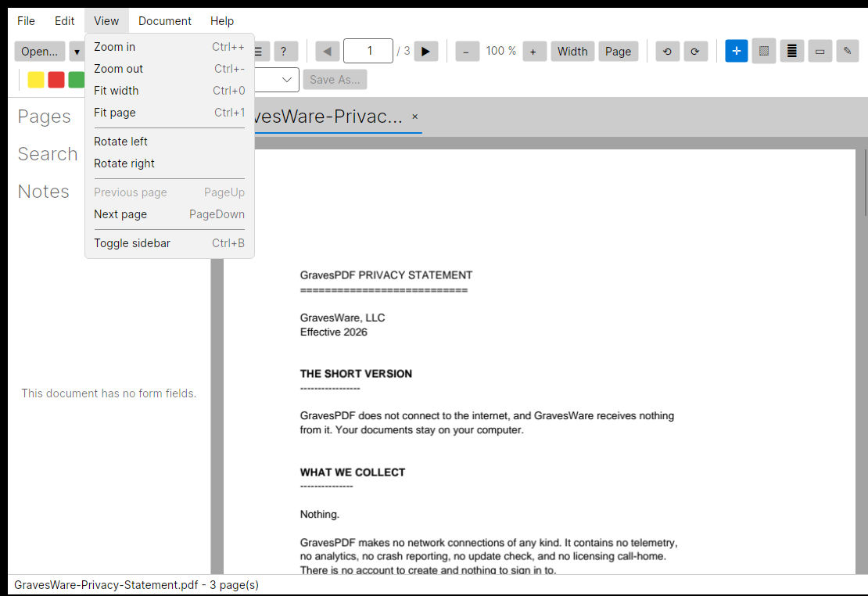Choose Zoom out from View menu
Image resolution: width=868 pixels, height=596 pixels.
170,69
